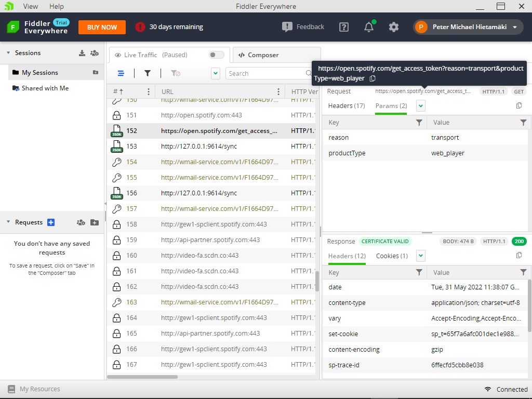
Task: Open settings with the gear icon
Action: pyautogui.click(x=394, y=27)
